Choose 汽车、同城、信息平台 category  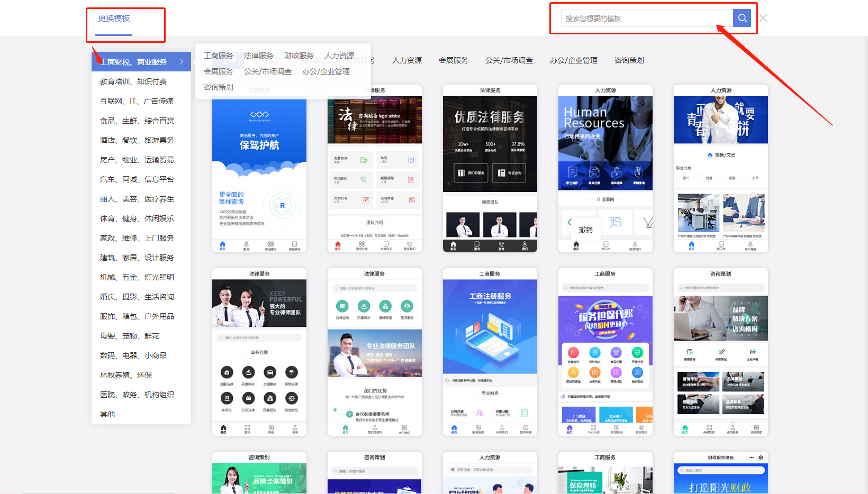tap(137, 179)
